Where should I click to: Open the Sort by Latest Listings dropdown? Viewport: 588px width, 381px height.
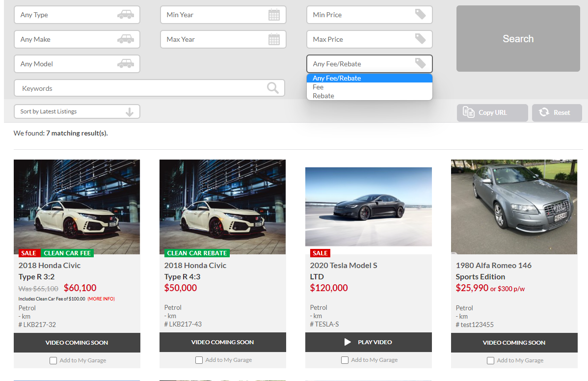77,111
